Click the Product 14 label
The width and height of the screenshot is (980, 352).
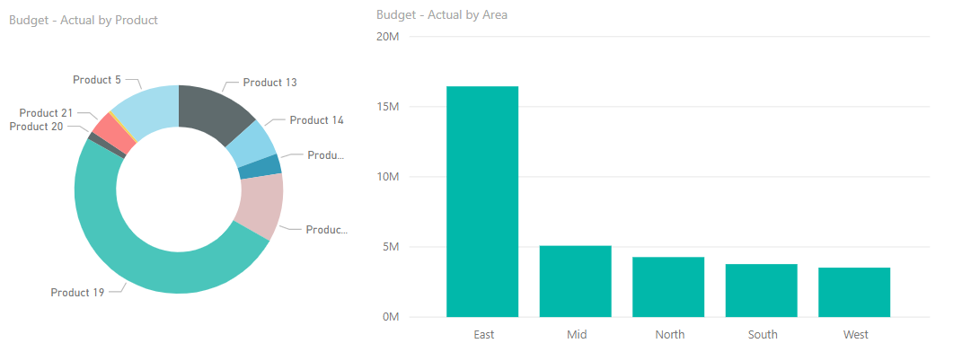click(x=317, y=120)
